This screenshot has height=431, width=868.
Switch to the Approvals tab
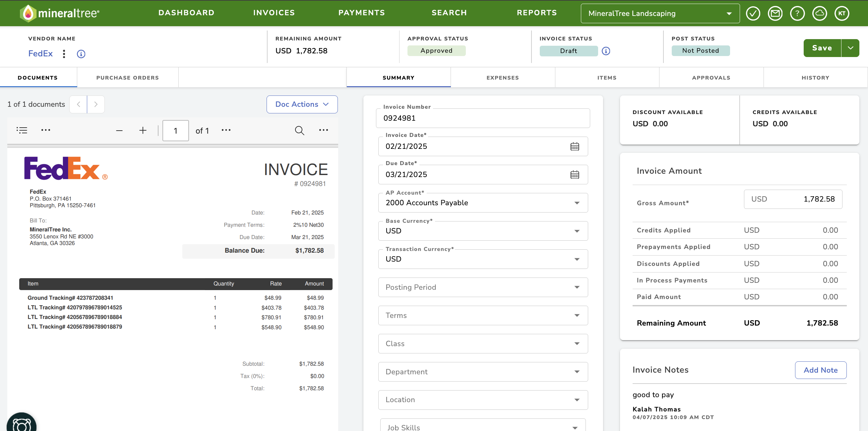tap(711, 78)
